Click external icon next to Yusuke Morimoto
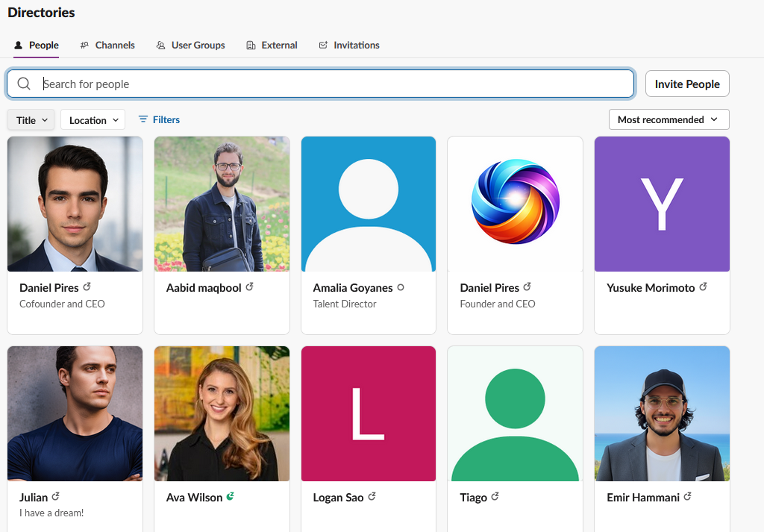The image size is (764, 532). 703,287
